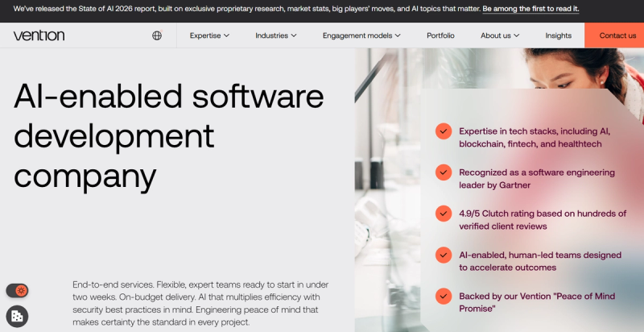644x332 pixels.
Task: Click the 'AI-enabled software development company' heading
Action: point(168,137)
